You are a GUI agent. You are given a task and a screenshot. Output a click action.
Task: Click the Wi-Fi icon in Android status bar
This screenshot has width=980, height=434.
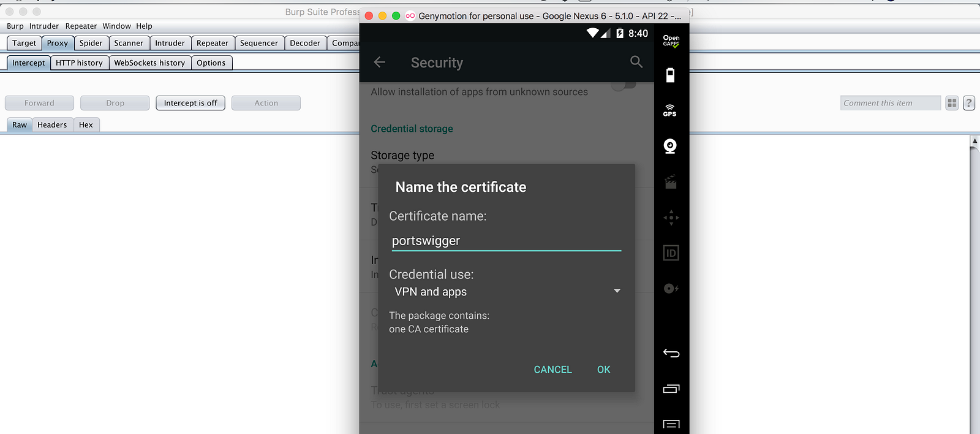[592, 33]
